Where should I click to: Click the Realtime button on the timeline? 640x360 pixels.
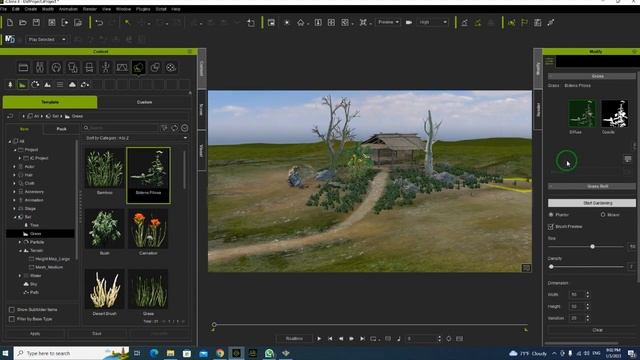tap(294, 339)
